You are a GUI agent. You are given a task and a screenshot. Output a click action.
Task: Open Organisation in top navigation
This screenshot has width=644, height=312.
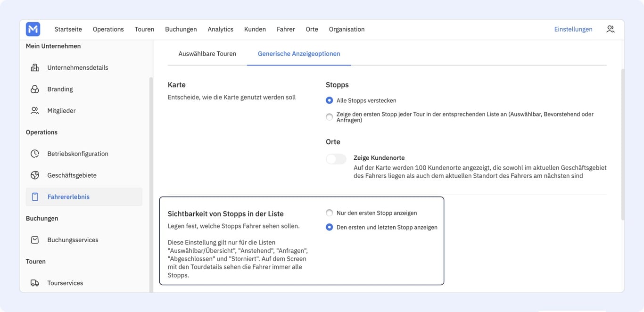click(347, 29)
